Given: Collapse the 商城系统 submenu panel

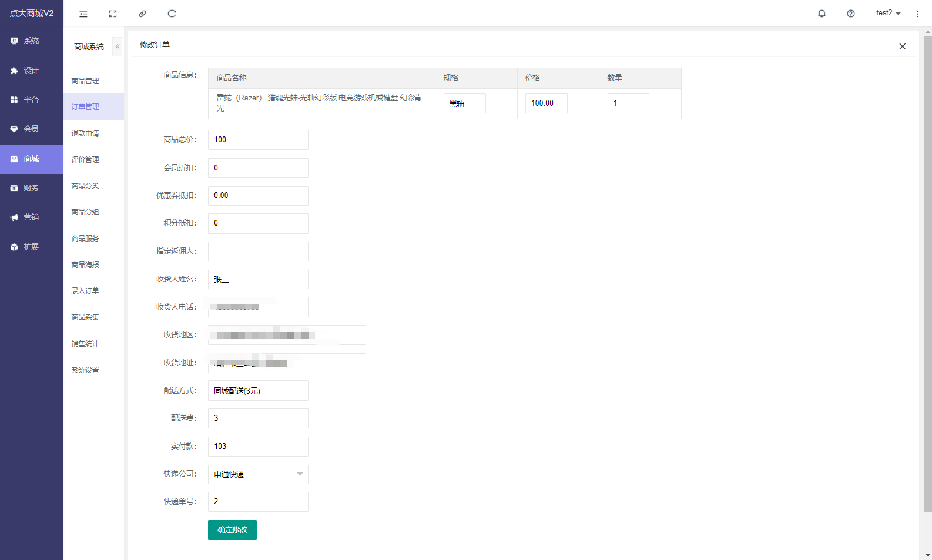Looking at the screenshot, I should [117, 46].
